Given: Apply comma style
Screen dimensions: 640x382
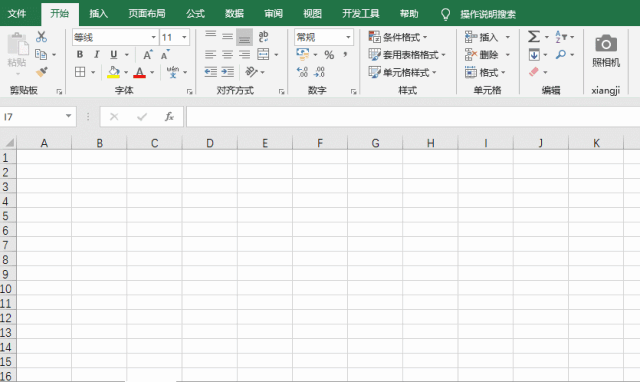Looking at the screenshot, I should (x=345, y=54).
